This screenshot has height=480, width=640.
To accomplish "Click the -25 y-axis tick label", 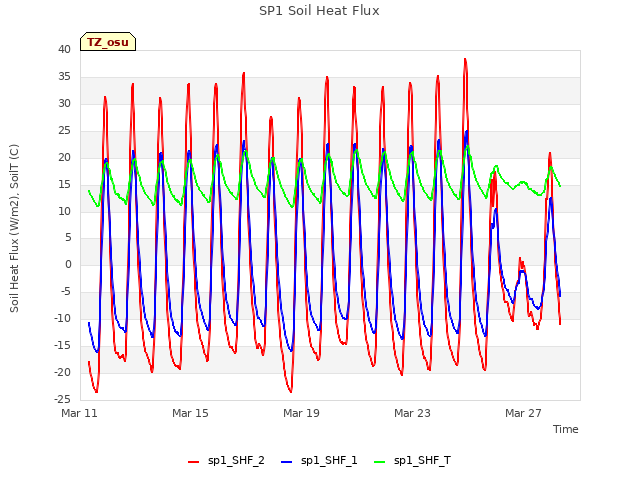I will pos(62,399).
